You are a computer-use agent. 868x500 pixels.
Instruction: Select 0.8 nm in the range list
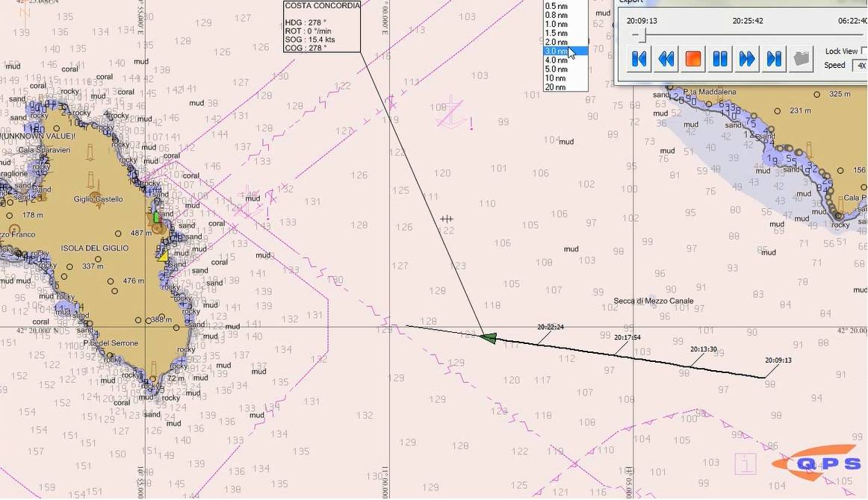click(x=557, y=15)
